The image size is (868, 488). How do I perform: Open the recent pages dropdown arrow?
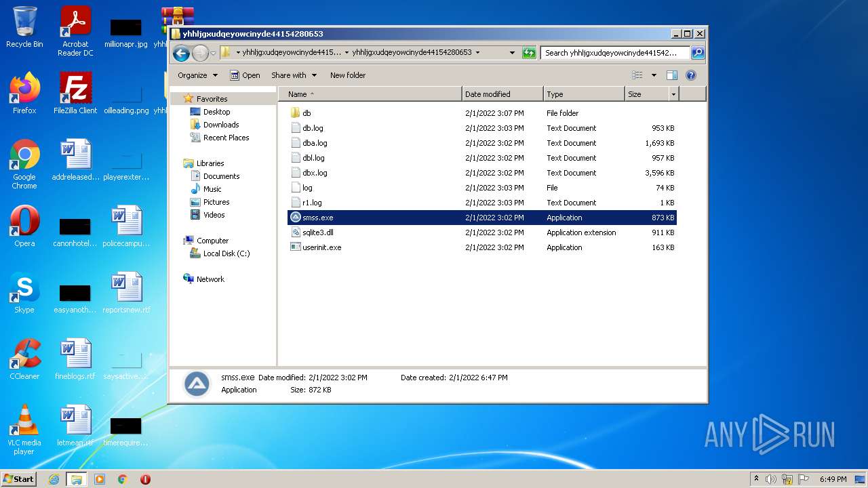213,53
